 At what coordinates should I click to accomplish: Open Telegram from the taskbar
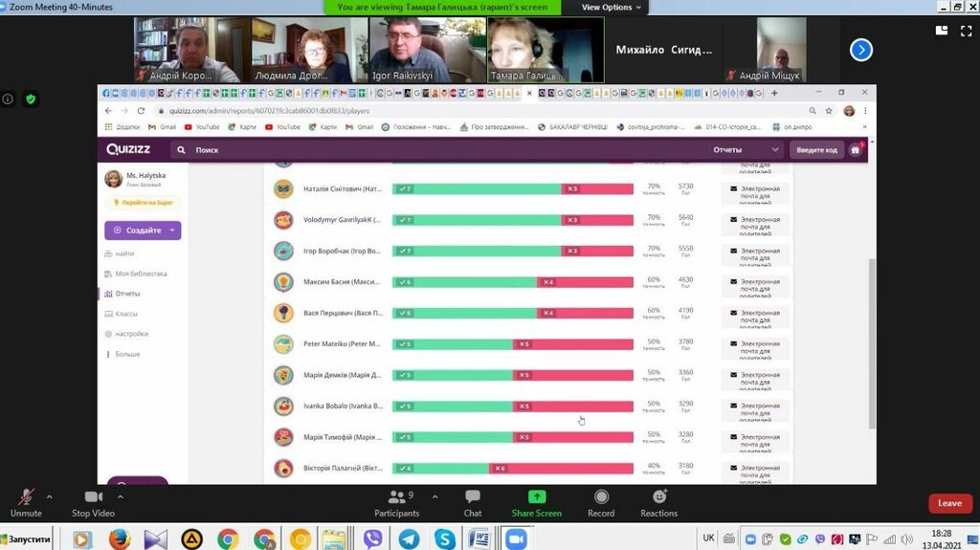coord(409,539)
